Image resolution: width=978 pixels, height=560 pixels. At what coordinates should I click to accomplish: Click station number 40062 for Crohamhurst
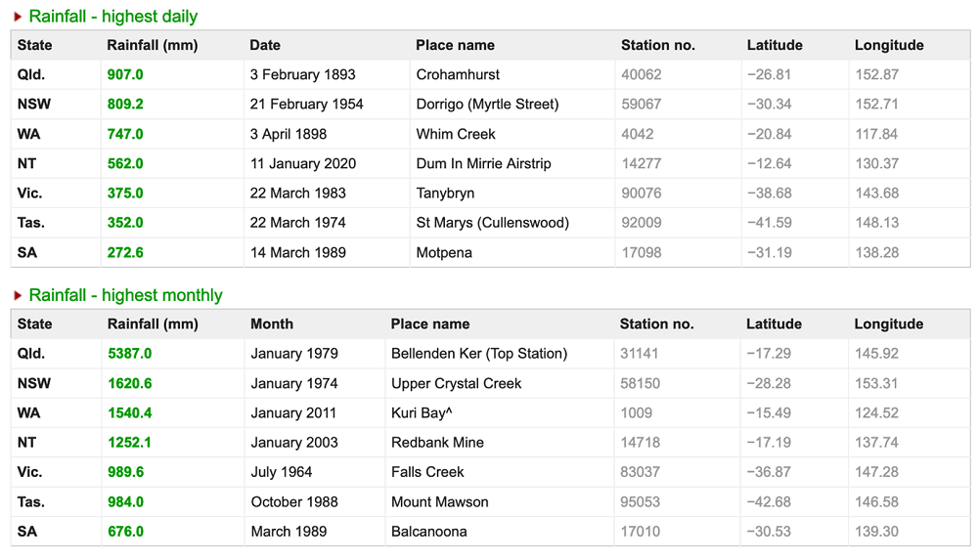pyautogui.click(x=641, y=74)
